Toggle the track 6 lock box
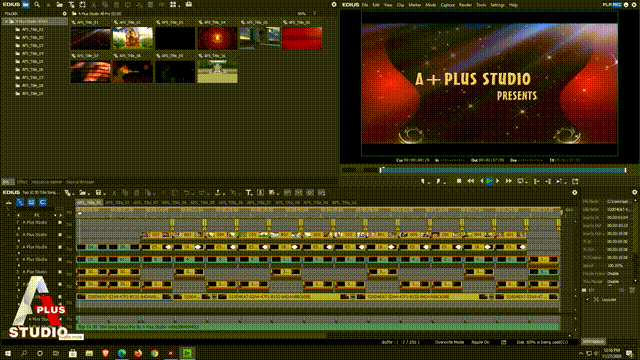640x360 pixels. point(60,235)
